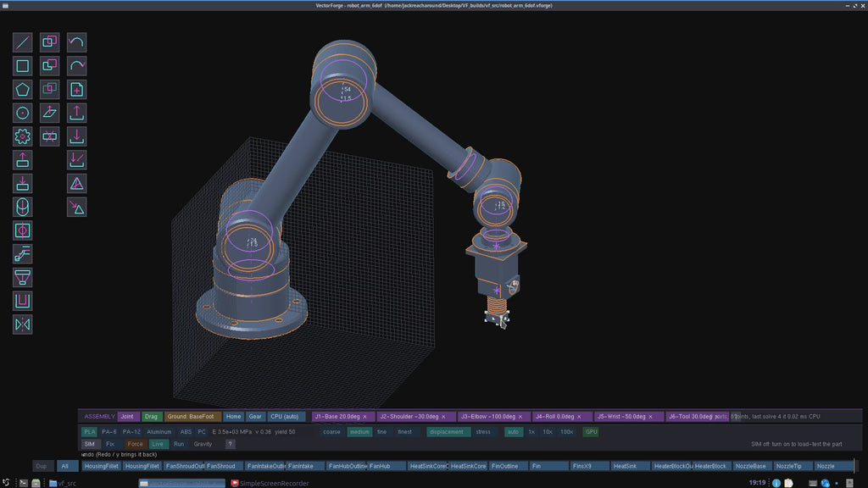Select the All parts tab
This screenshot has height=488, width=868.
click(x=65, y=466)
